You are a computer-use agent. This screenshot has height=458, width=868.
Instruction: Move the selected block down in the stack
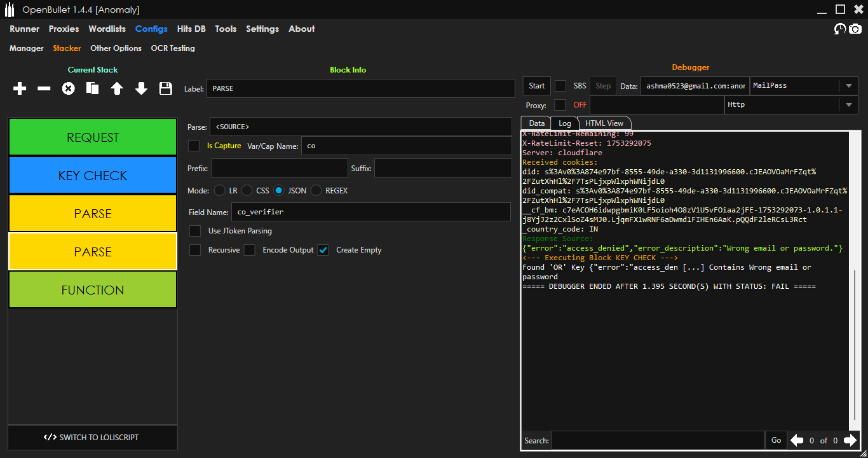click(x=141, y=89)
